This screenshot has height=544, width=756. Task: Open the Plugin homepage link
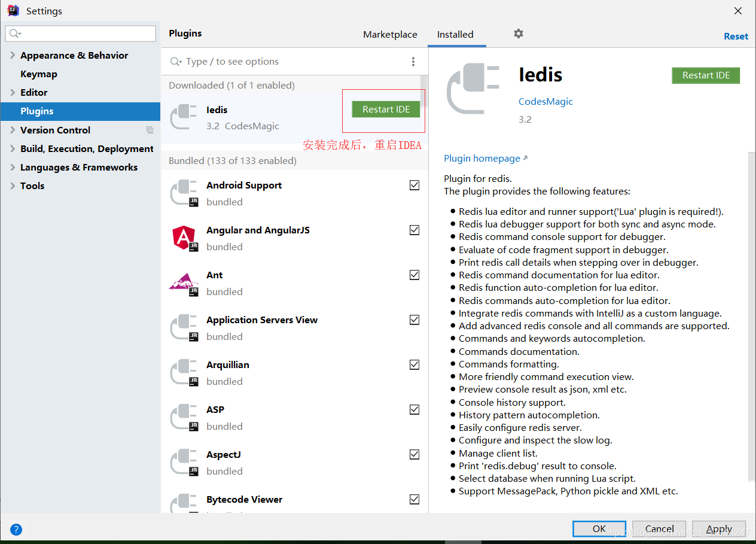point(481,158)
